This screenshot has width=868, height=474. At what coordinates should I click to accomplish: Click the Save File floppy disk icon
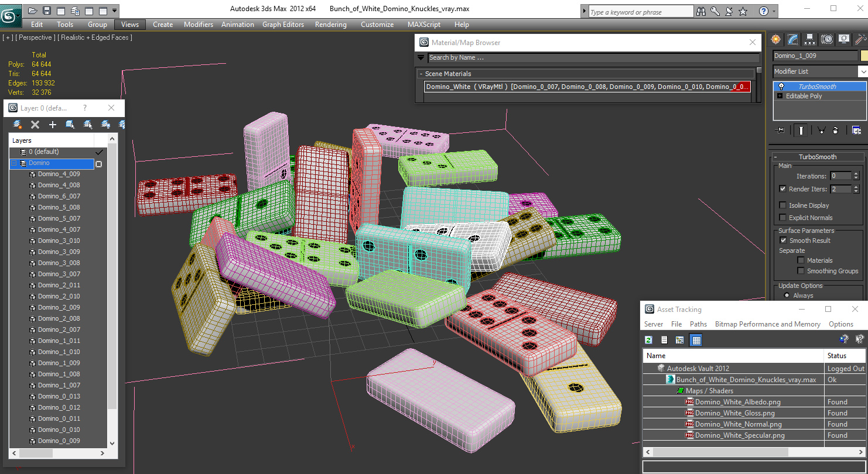point(46,11)
